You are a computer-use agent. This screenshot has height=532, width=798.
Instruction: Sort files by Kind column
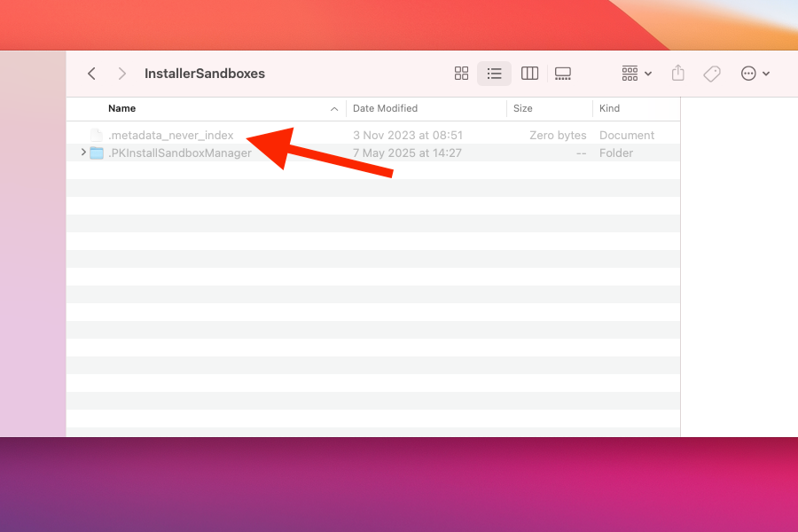[609, 108]
